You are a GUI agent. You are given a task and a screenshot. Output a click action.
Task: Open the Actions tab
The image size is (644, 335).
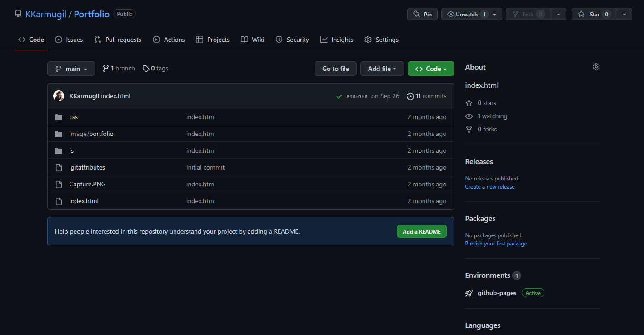[169, 40]
